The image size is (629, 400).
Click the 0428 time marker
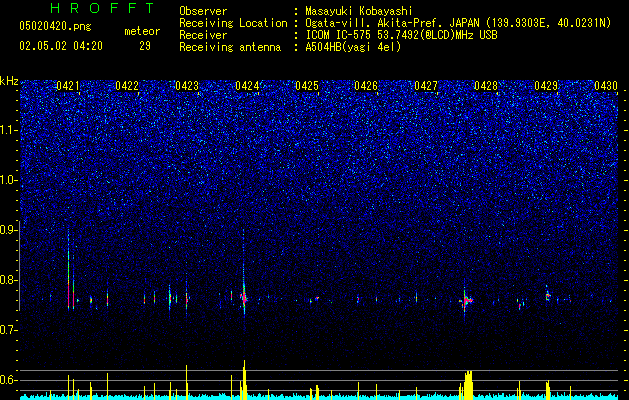[x=486, y=86]
